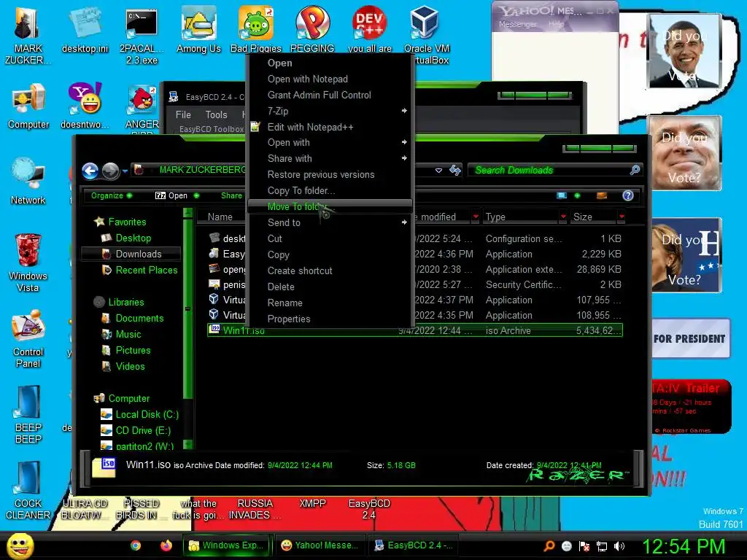
Task: Select 2PACAL 2.3.exe desktop icon
Action: (142, 35)
